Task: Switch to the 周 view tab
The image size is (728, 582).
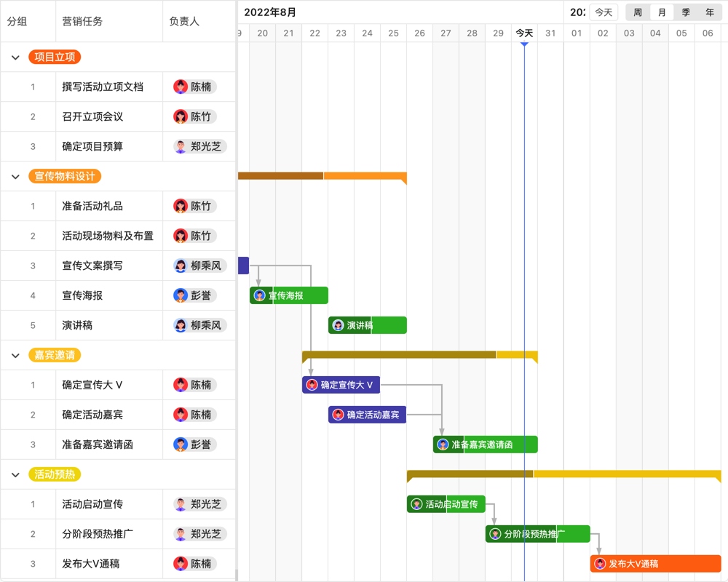Action: pos(636,12)
